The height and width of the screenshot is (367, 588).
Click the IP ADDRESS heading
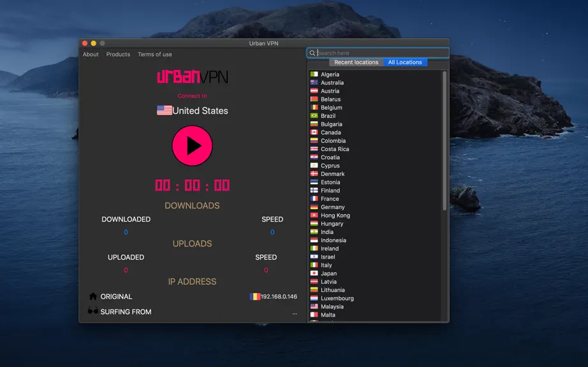coord(192,282)
